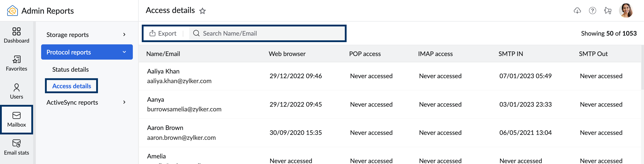The image size is (644, 164).
Task: Click the magnifier icon in the search bar
Action: (197, 33)
